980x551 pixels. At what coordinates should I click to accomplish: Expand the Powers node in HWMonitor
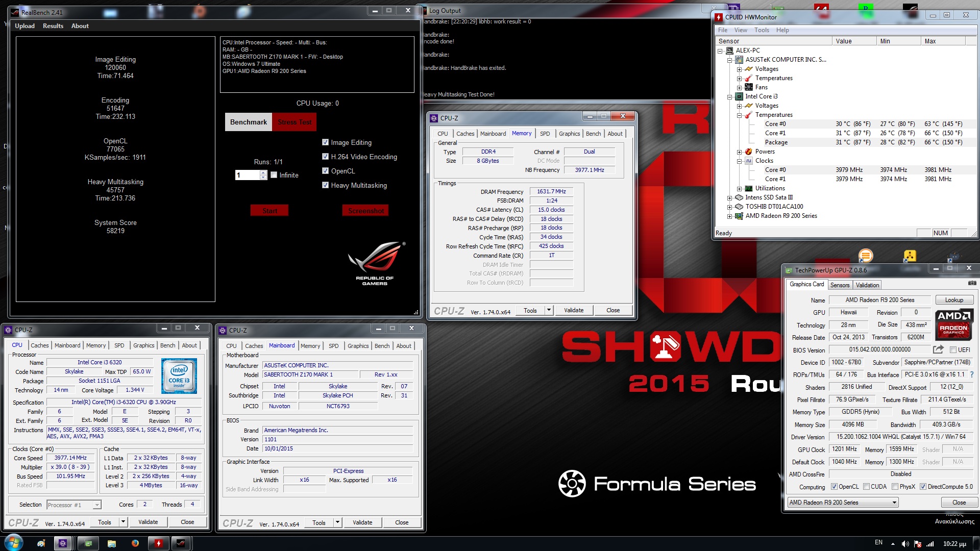point(739,152)
